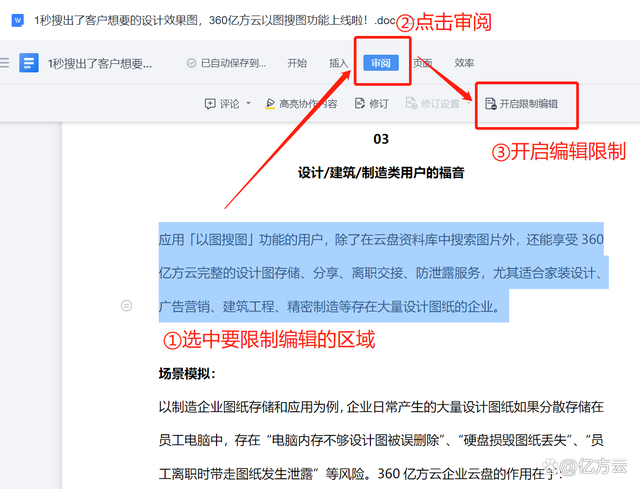Screen dimensions: 640x489
Task: Click the 高亮协作内容 button label
Action: 308,104
